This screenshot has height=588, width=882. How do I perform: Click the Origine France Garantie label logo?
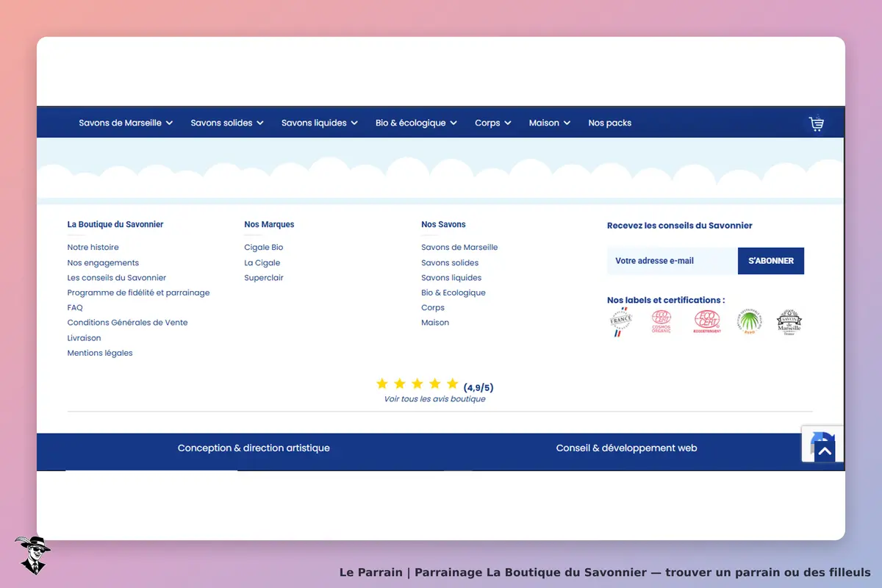(x=620, y=322)
